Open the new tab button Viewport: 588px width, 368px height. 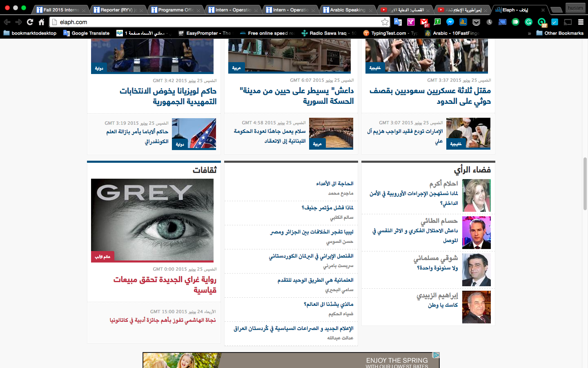point(556,9)
